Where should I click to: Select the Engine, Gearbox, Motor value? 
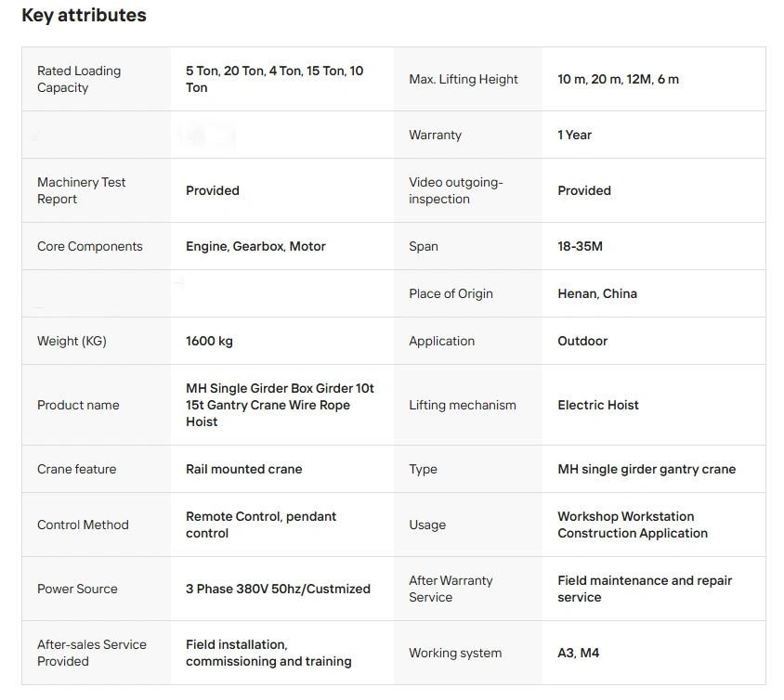click(x=255, y=246)
